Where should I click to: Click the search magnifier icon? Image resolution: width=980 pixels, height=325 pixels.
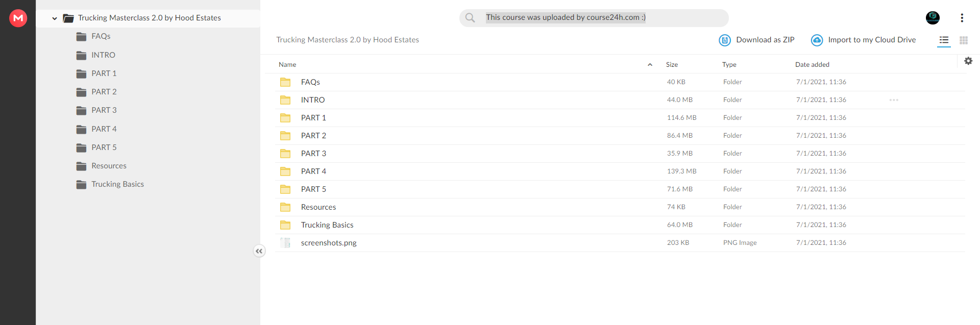point(470,18)
